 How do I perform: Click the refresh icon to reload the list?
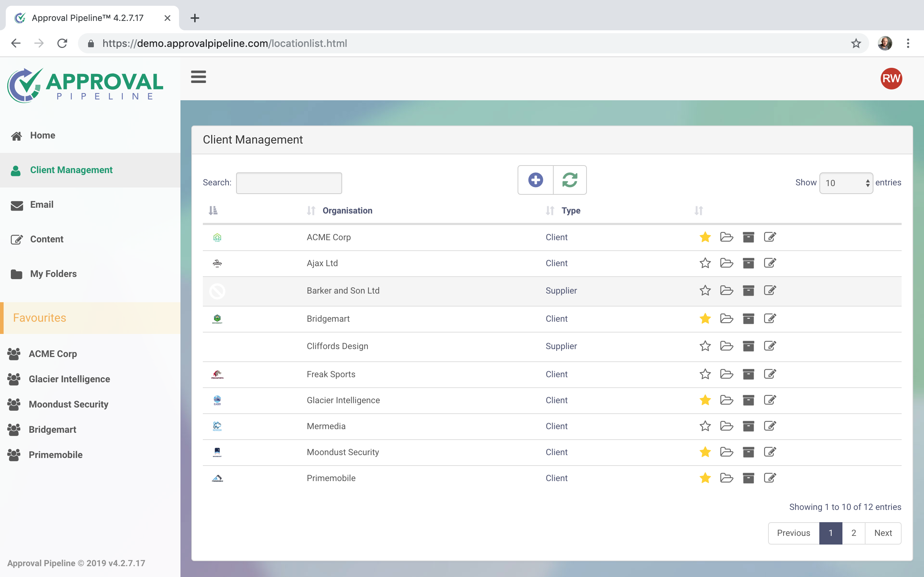[x=570, y=180]
